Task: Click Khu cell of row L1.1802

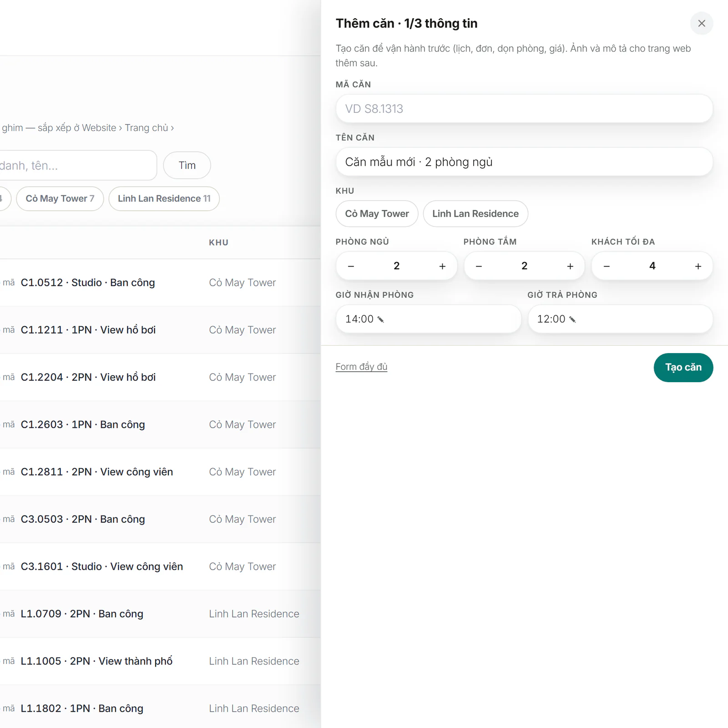Action: coord(254,708)
